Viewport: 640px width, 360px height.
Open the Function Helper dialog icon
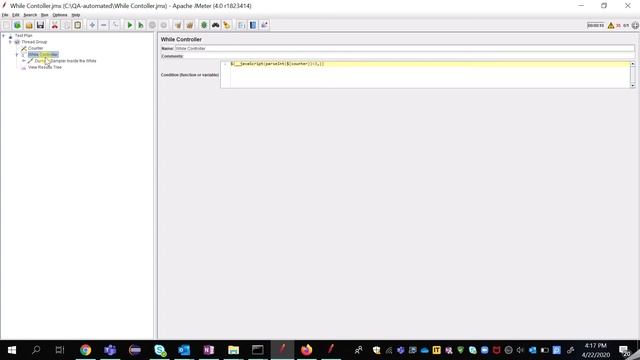pyautogui.click(x=242, y=25)
